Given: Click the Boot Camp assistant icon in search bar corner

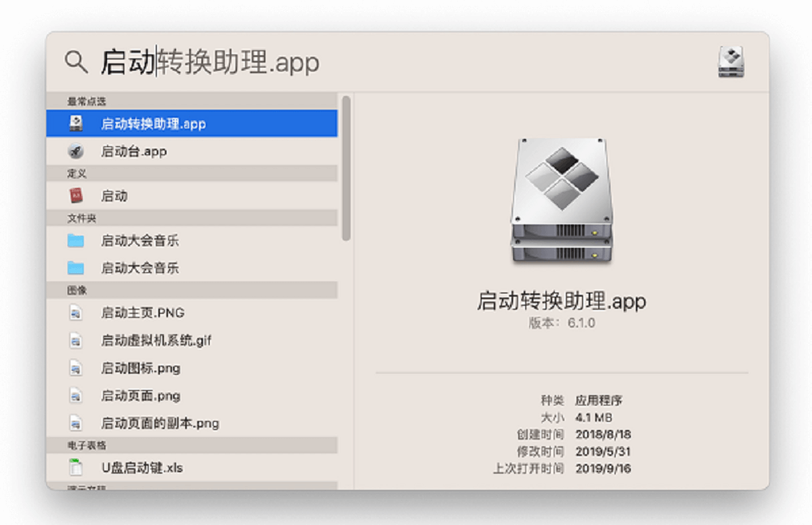Looking at the screenshot, I should (730, 61).
